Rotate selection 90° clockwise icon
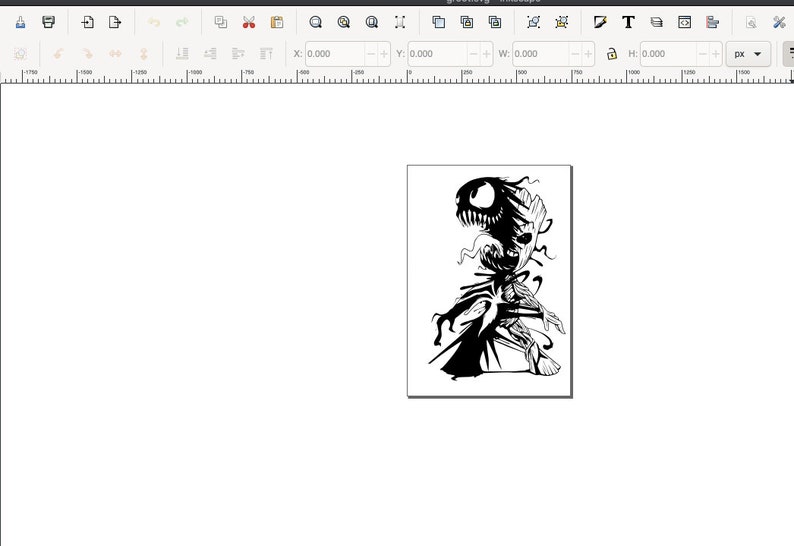 87,54
